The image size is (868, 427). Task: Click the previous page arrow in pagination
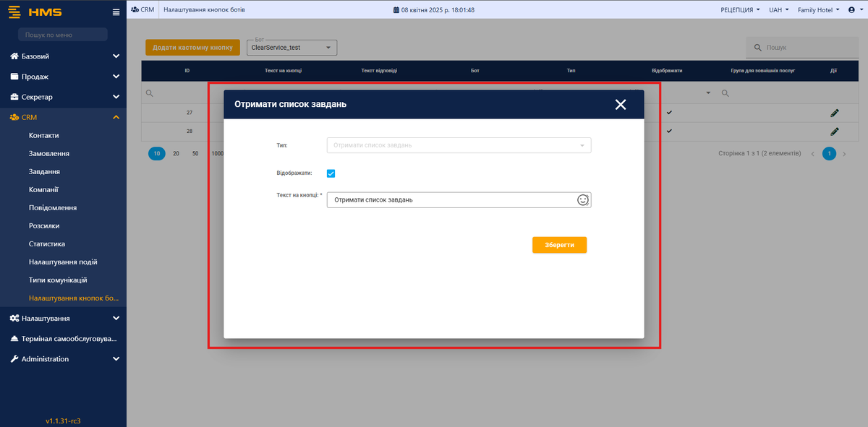tap(812, 154)
